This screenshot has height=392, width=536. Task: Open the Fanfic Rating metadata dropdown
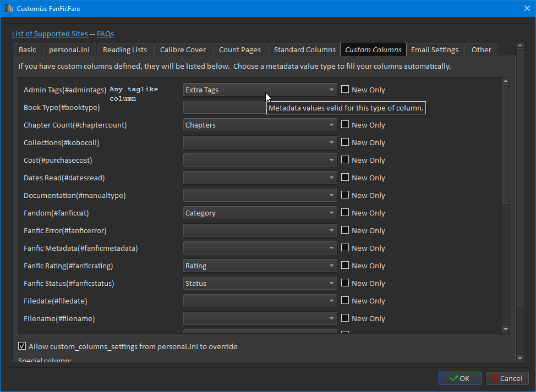click(x=260, y=266)
